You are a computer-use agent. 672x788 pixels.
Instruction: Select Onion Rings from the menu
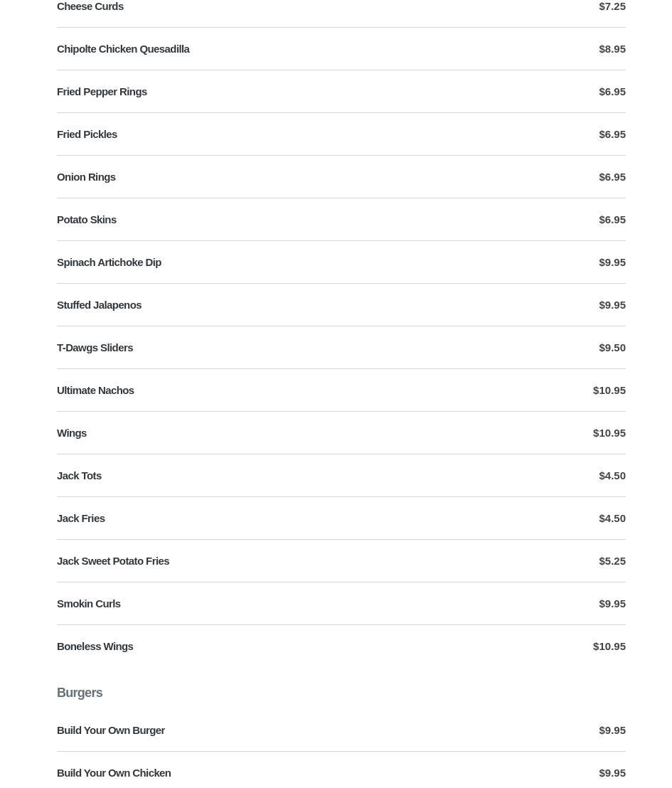86,177
